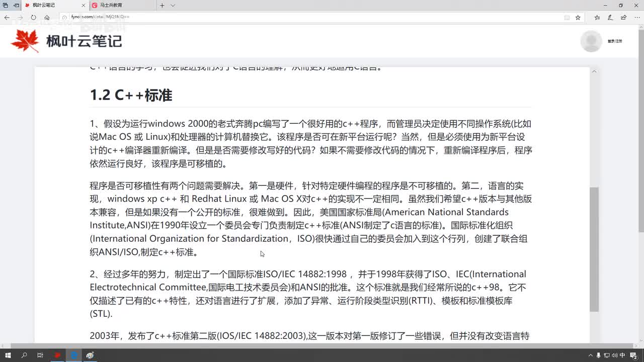Click the red app icon in taskbar
Image resolution: width=644 pixels, height=362 pixels.
pyautogui.click(x=57, y=355)
